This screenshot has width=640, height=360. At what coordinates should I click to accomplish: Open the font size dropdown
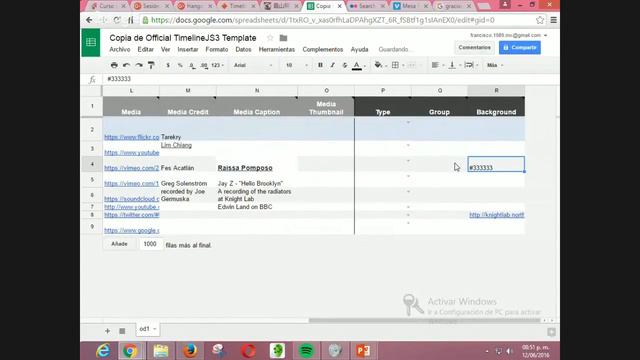tap(296, 65)
